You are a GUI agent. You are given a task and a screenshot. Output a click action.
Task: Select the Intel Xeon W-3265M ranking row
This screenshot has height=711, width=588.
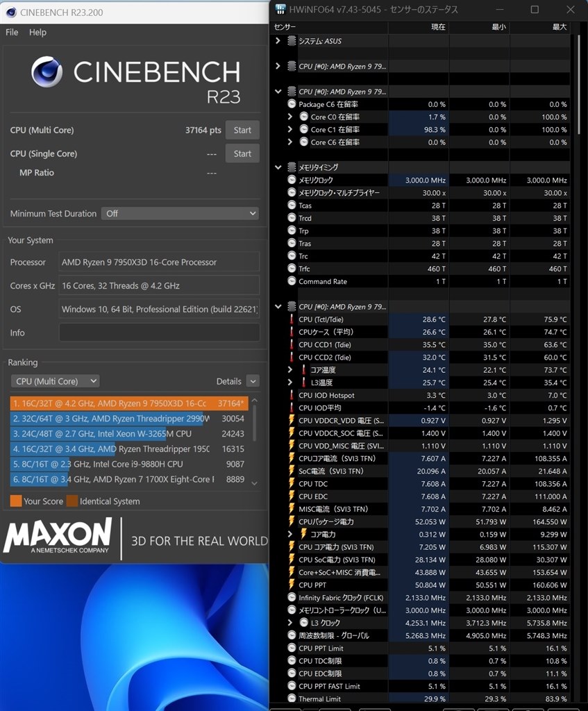[129, 433]
